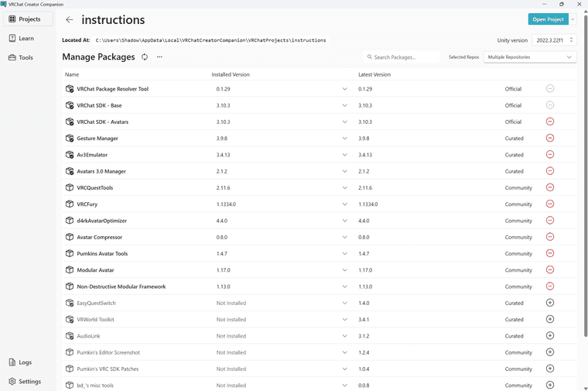588x391 pixels.
Task: Open version dropdown for VRCQuestTools
Action: click(x=344, y=187)
